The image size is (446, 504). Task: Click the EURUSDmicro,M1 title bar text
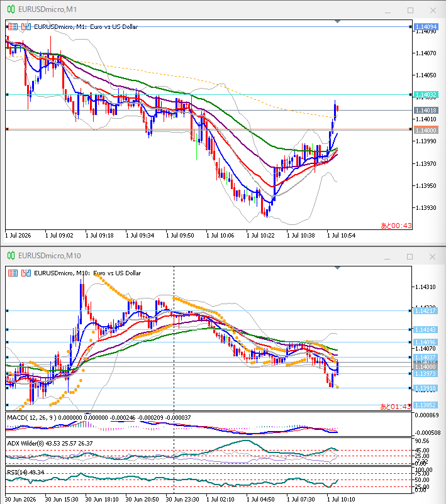[x=48, y=9]
